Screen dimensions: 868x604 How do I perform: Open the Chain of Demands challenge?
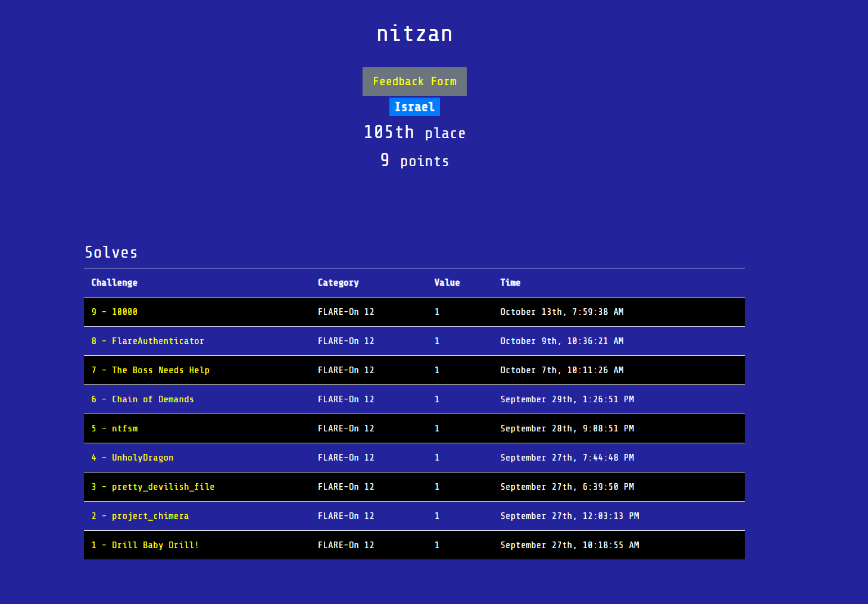143,399
